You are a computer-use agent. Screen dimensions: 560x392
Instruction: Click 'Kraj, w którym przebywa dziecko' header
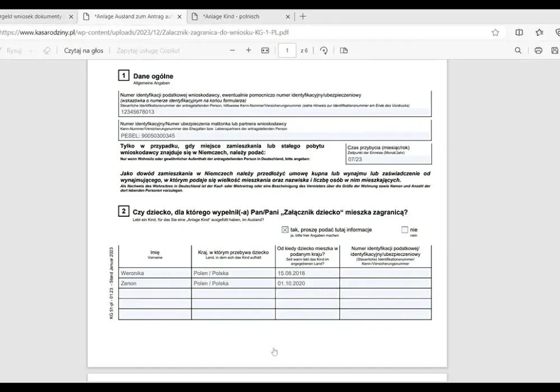pos(233,252)
